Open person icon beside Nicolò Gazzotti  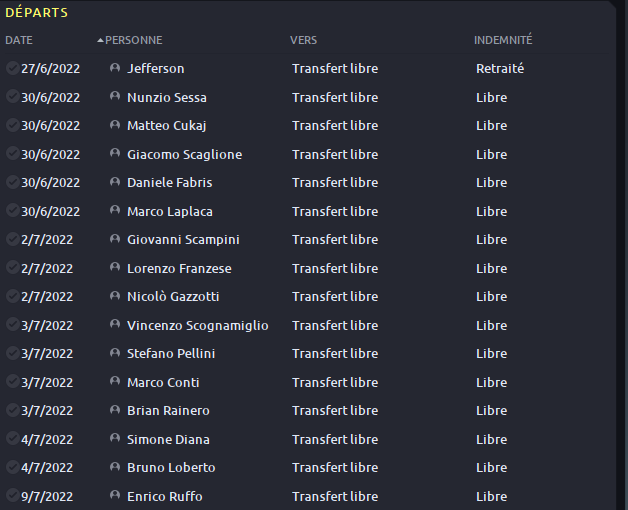pos(115,296)
